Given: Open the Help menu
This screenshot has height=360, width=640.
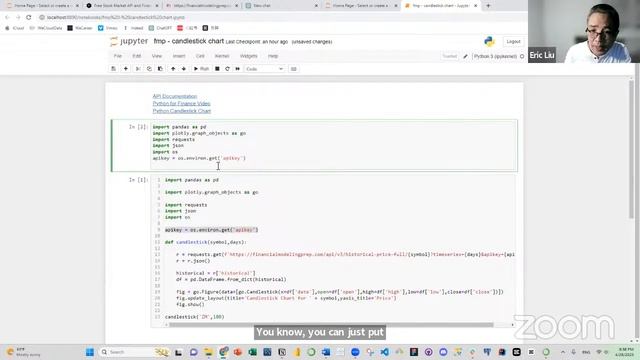Looking at the screenshot, I should tap(273, 56).
